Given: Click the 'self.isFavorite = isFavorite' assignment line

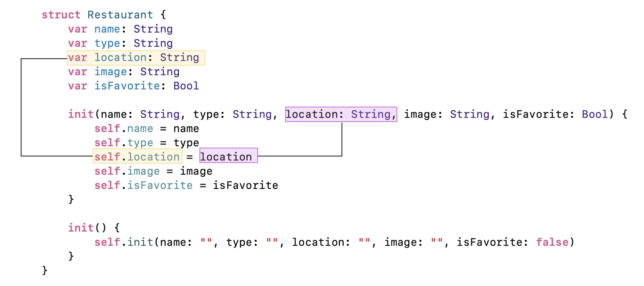Looking at the screenshot, I should 186,185.
